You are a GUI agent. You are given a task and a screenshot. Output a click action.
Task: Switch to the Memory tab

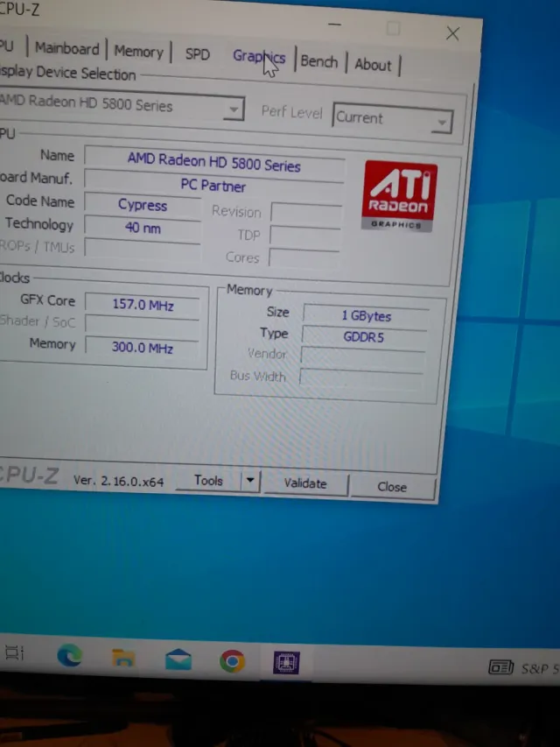point(138,52)
